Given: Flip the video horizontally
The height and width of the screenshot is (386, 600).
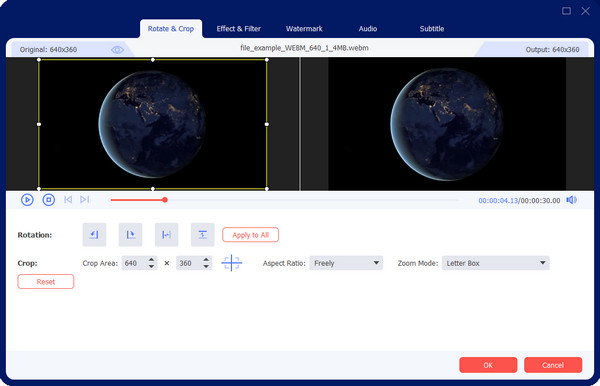Looking at the screenshot, I should (x=166, y=235).
